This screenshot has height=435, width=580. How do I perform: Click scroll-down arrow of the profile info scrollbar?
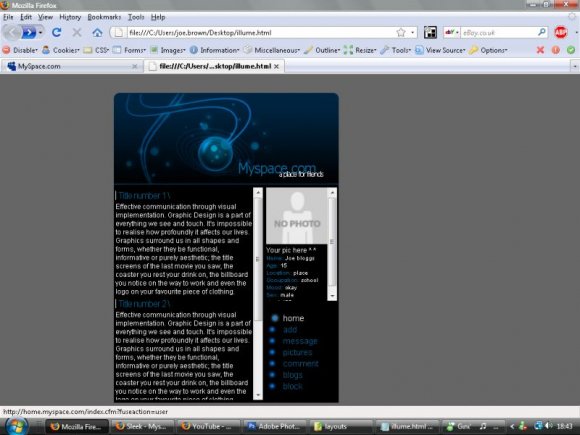click(332, 296)
